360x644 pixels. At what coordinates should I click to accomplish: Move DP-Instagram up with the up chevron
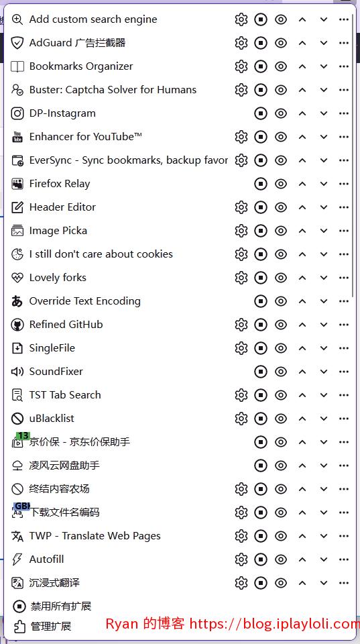click(x=302, y=113)
